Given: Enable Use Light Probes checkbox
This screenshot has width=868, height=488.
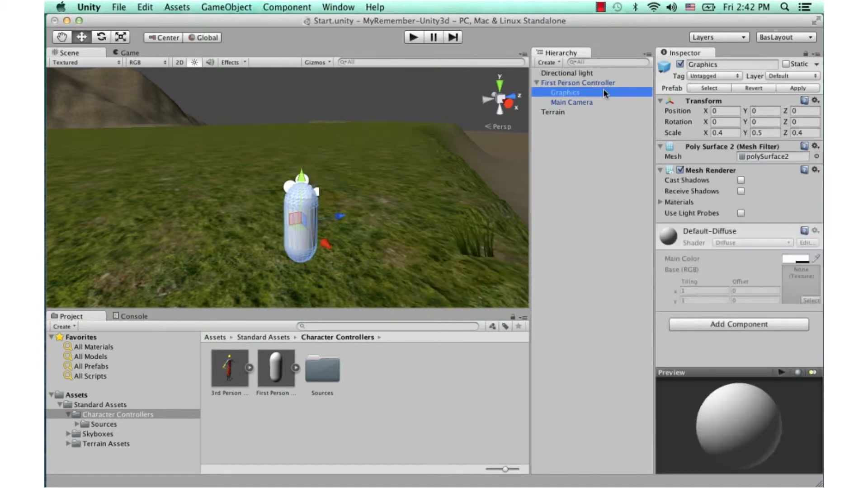Looking at the screenshot, I should tap(741, 213).
